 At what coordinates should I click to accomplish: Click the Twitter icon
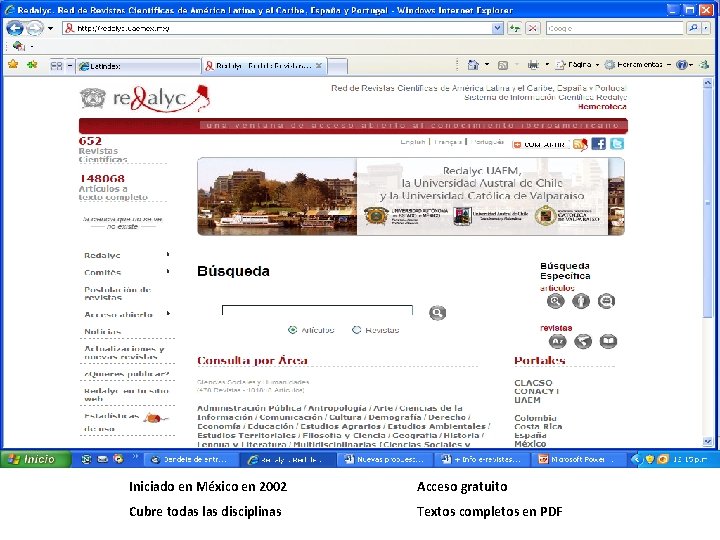pyautogui.click(x=617, y=144)
